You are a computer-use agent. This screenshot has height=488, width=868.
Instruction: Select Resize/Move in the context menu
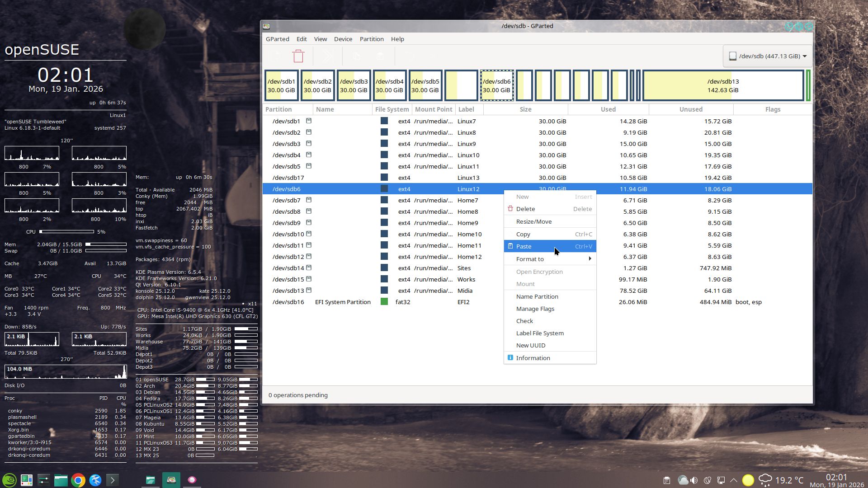tap(534, 221)
